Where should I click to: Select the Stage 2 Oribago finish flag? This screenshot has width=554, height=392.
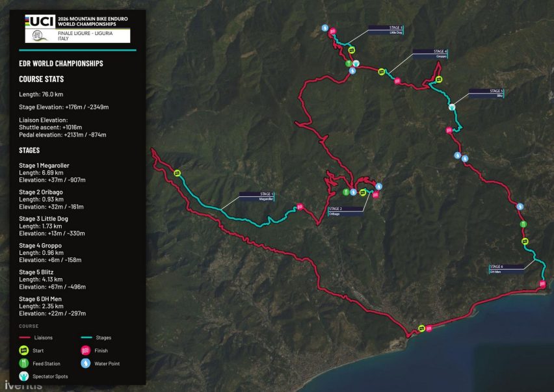376,194
